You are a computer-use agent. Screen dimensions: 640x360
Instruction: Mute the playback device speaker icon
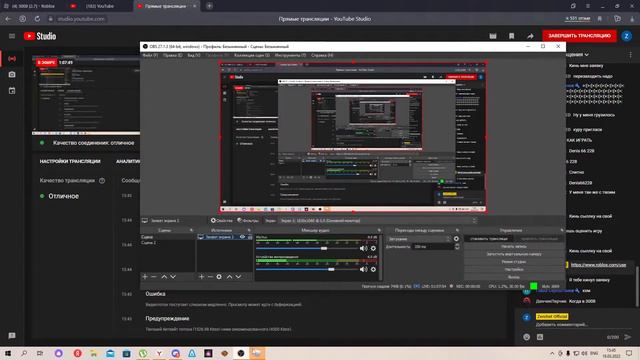[363, 269]
